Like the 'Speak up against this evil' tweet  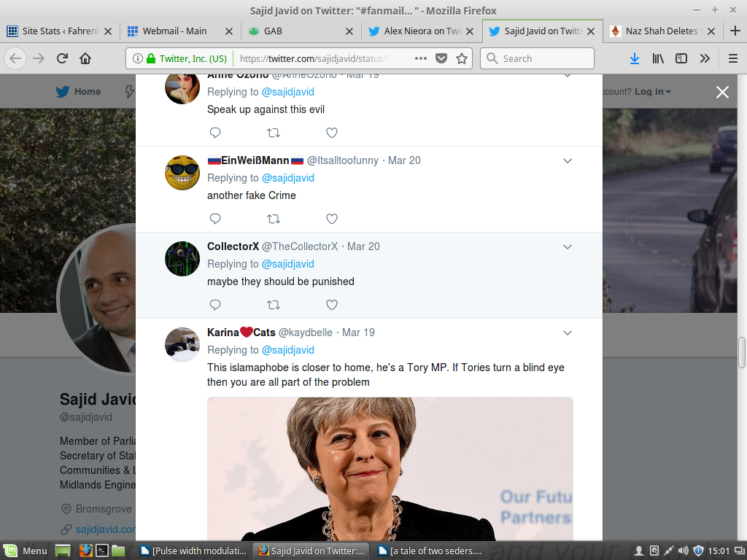pyautogui.click(x=331, y=133)
